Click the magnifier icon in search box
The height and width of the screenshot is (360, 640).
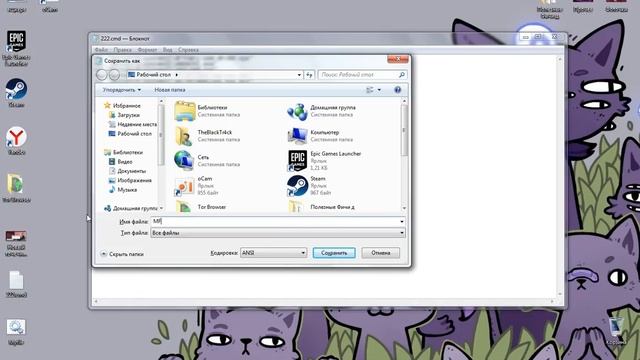[402, 75]
